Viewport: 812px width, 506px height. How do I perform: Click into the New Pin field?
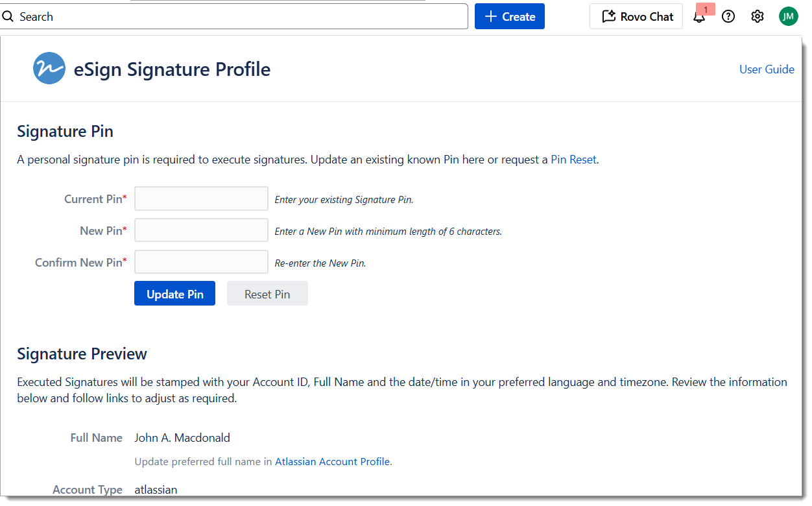[201, 230]
